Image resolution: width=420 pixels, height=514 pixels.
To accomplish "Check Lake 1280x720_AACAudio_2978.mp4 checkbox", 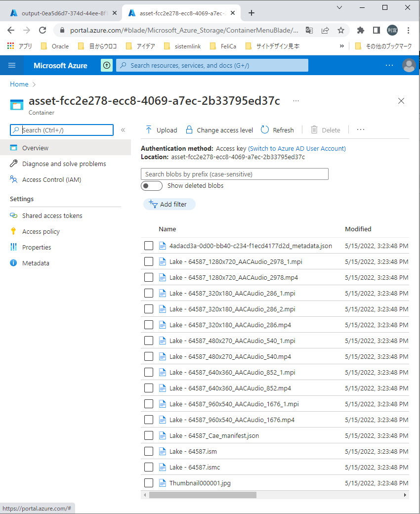I will click(149, 277).
